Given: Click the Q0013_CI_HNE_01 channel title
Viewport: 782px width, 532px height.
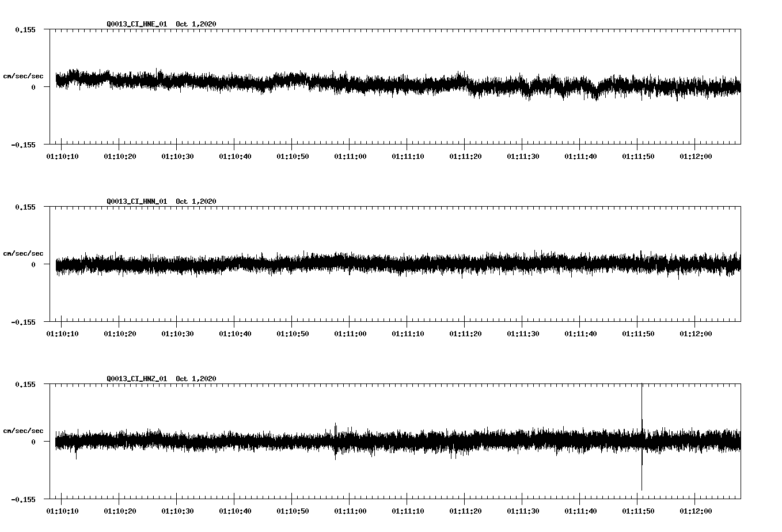Looking at the screenshot, I should (x=136, y=24).
